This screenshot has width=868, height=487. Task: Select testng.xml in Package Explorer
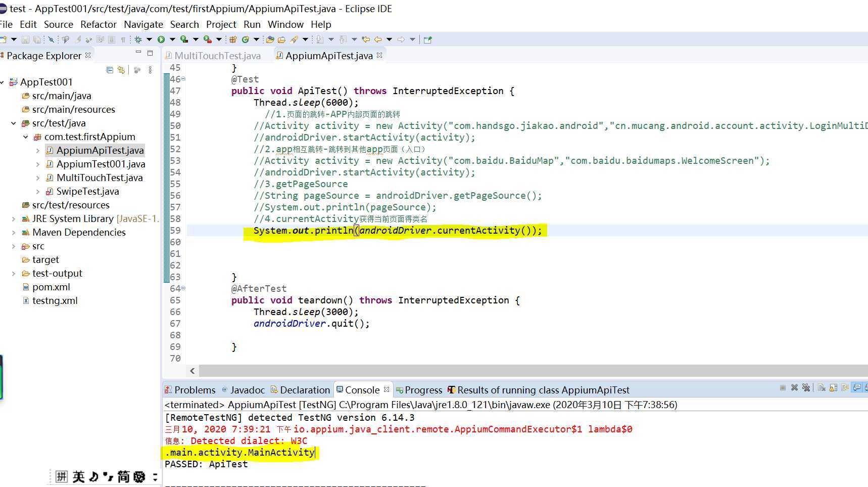pyautogui.click(x=55, y=300)
